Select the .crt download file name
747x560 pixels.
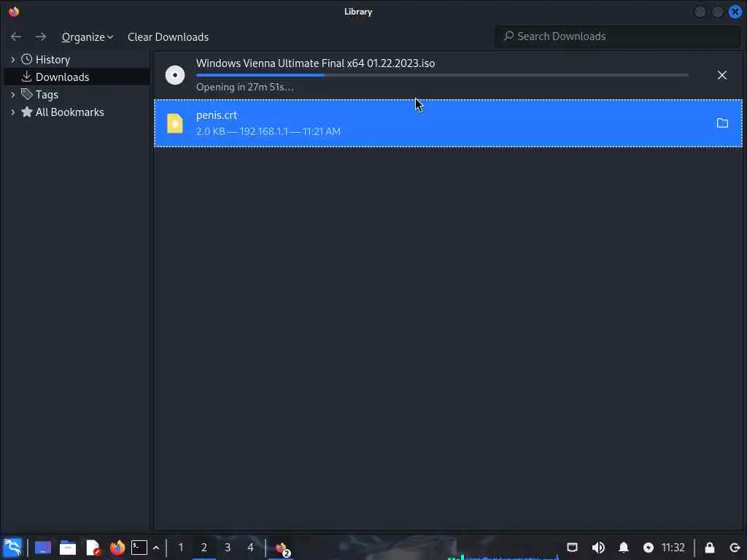pos(217,115)
